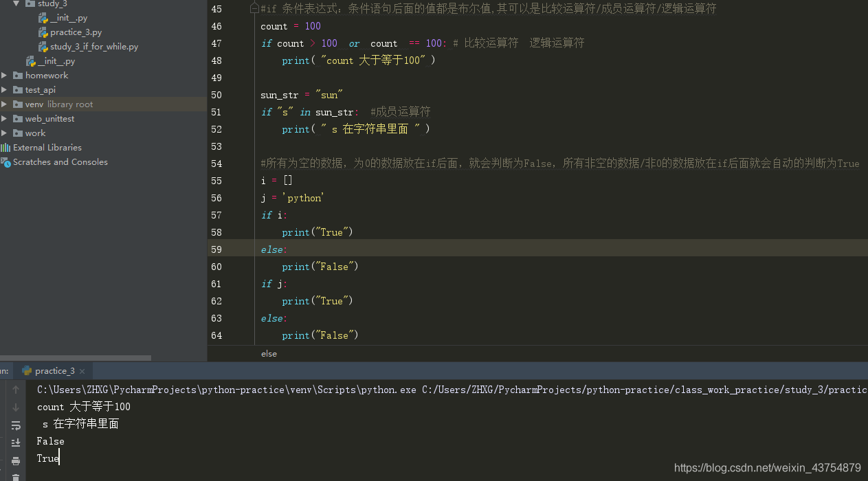Click the highlighted 'else:' on line 59
Image resolution: width=868 pixels, height=481 pixels.
(x=274, y=249)
